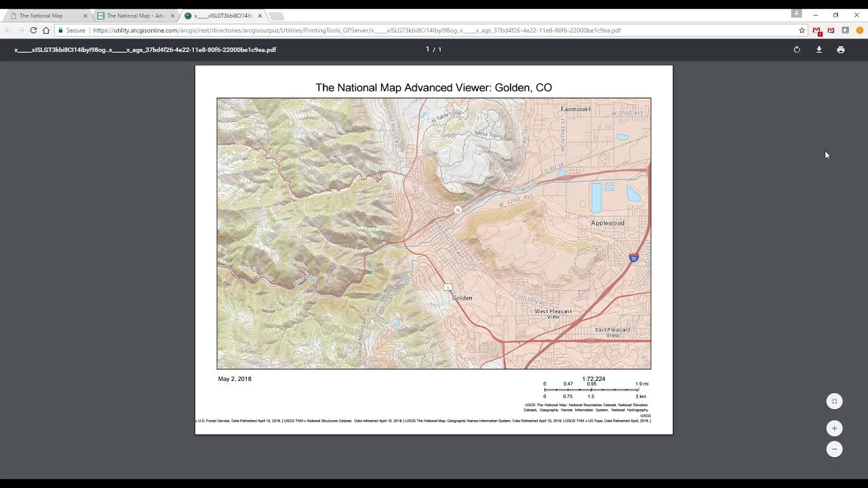This screenshot has height=488, width=868.
Task: Open the Chrome user profile button
Action: [x=796, y=14]
